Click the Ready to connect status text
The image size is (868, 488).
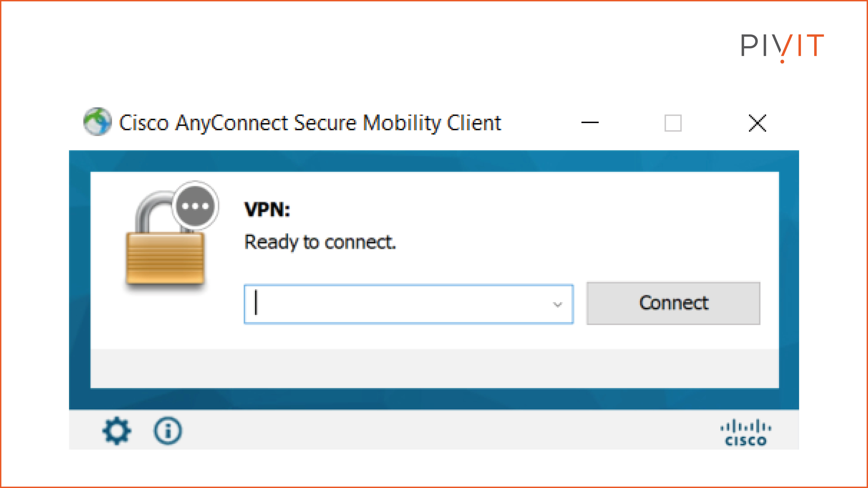(320, 242)
